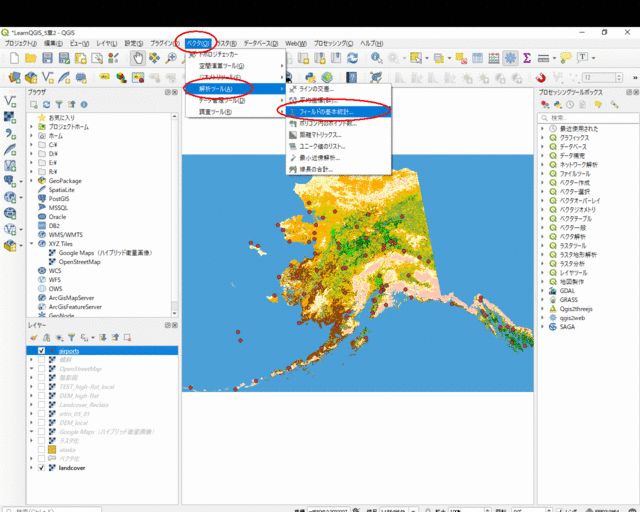
Task: Check the DEM_local layer checkbox
Action: pyautogui.click(x=41, y=423)
